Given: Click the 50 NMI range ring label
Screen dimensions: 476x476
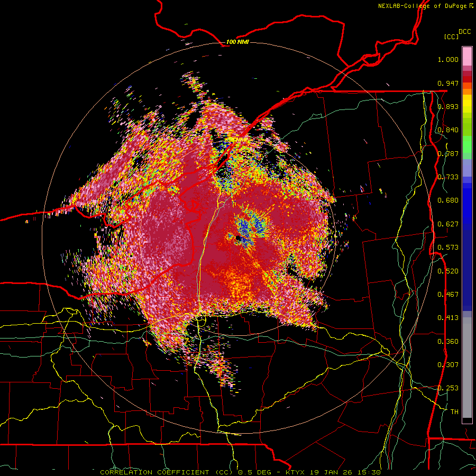Looking at the screenshot, I should pos(239,140).
